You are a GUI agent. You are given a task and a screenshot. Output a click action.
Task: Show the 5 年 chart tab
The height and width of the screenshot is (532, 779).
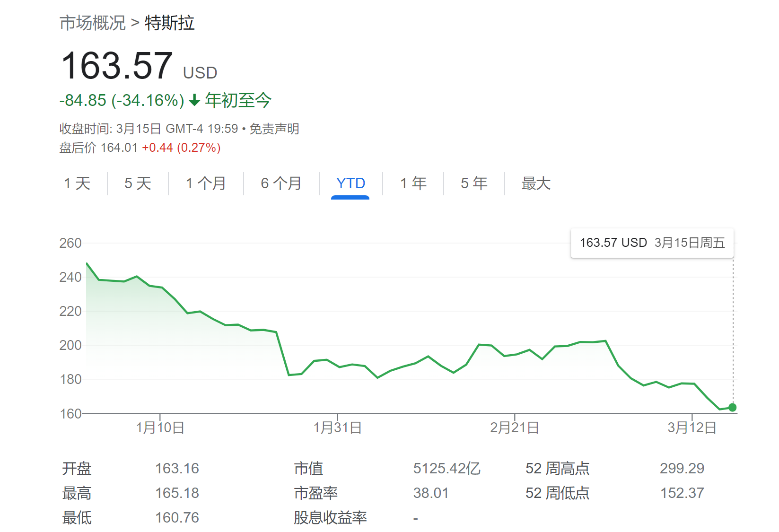pyautogui.click(x=474, y=183)
